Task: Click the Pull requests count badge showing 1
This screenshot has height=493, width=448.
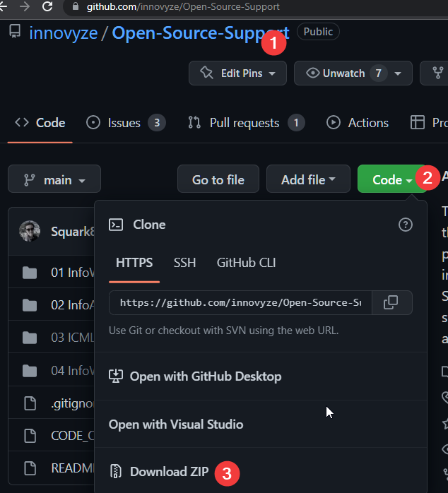Action: (296, 123)
